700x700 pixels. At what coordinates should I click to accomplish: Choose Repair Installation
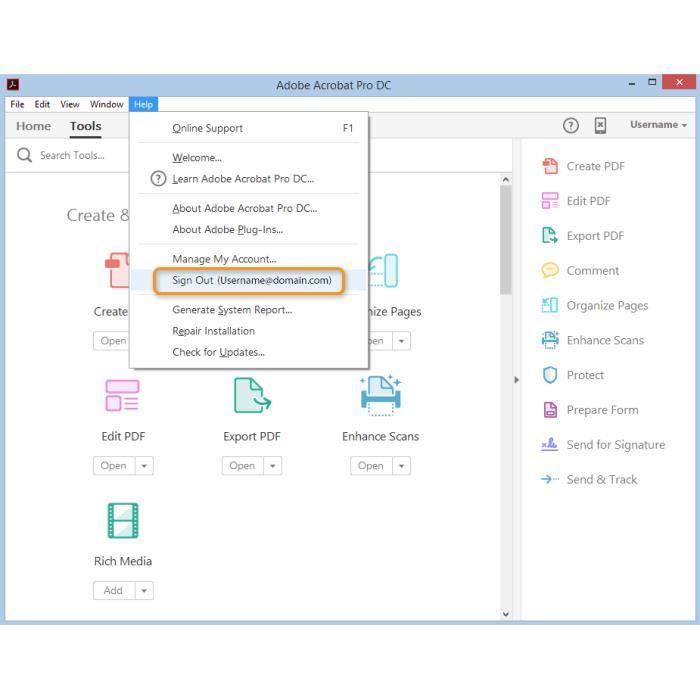coord(249,331)
